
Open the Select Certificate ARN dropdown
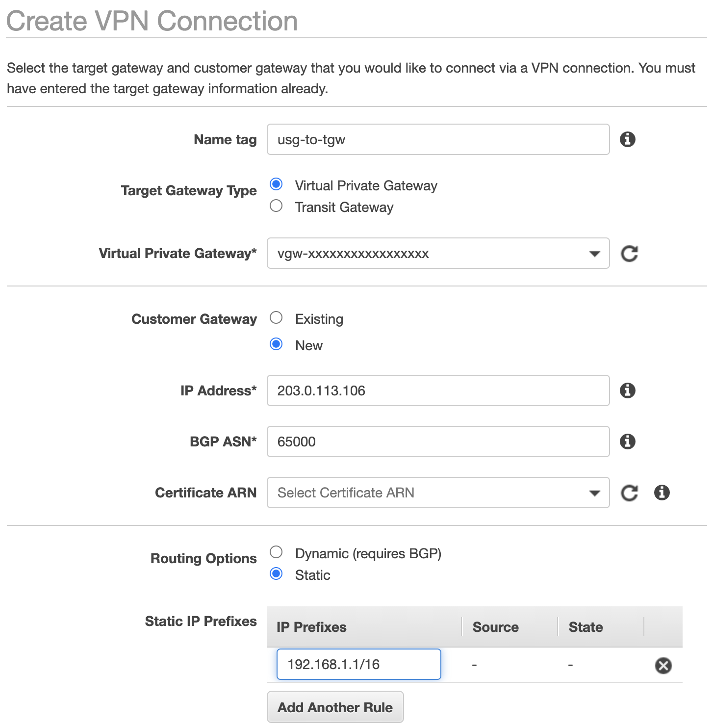pyautogui.click(x=438, y=493)
